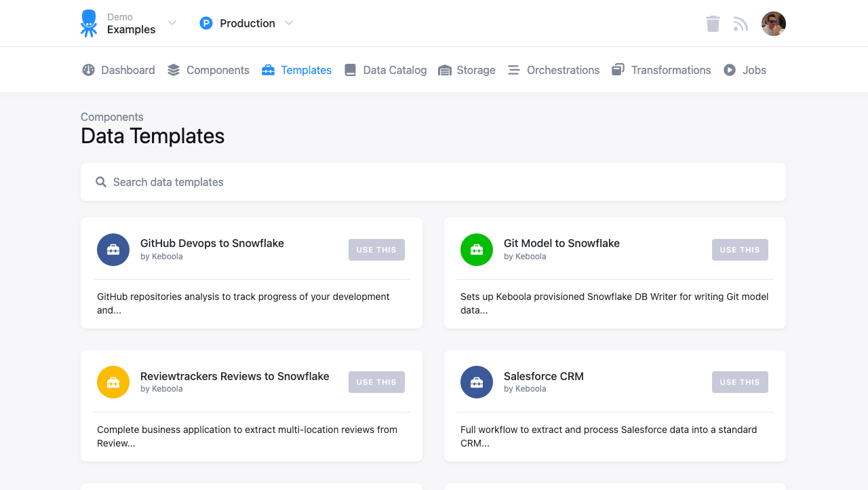Image resolution: width=868 pixels, height=490 pixels.
Task: Click 'Full workflow to extract' description text
Action: (609, 436)
